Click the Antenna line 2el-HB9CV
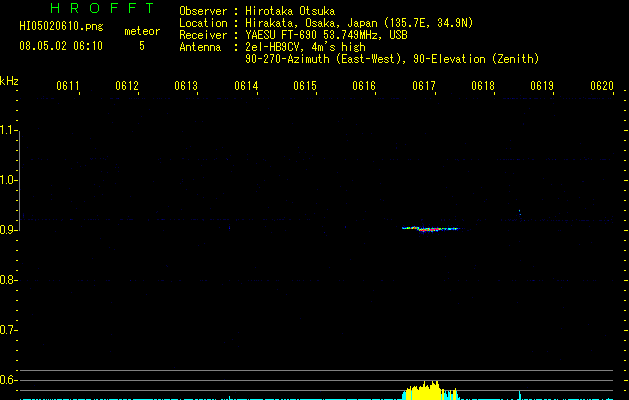This screenshot has height=400, width=629. click(272, 47)
